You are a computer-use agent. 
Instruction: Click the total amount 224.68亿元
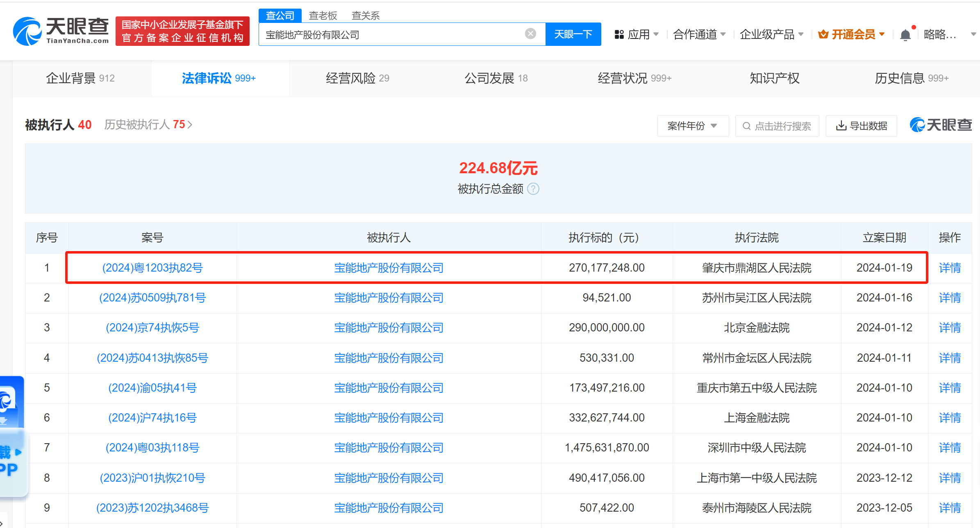[498, 168]
